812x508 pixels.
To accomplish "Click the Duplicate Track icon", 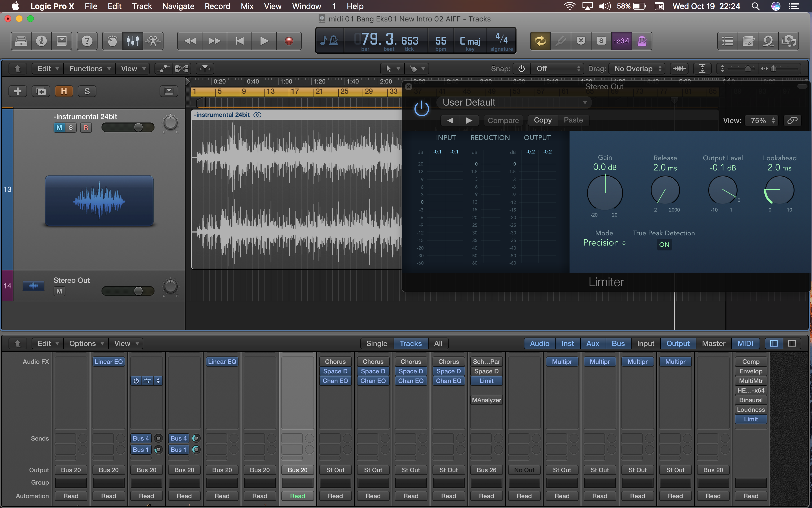I will tap(41, 91).
